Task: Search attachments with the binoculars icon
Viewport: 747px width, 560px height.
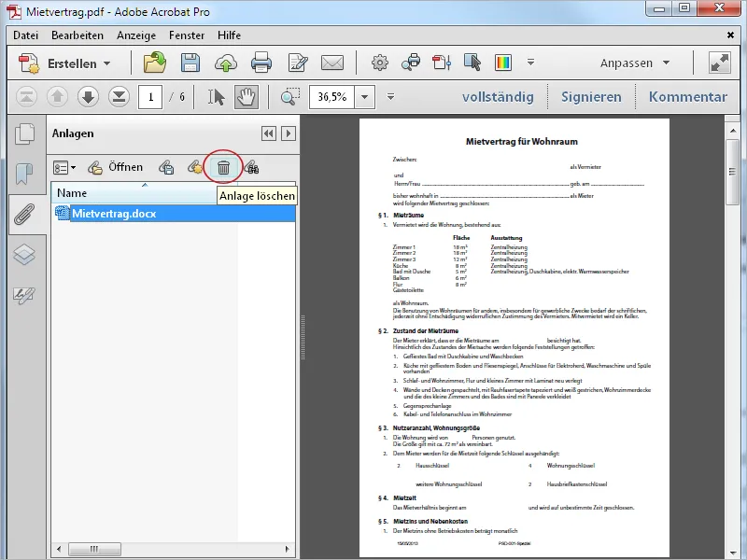Action: click(251, 167)
